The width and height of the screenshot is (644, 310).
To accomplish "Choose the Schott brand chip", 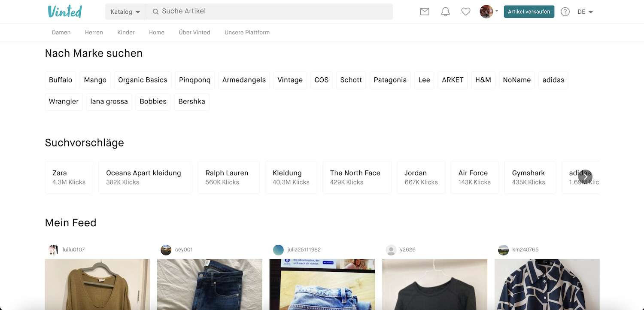I will pyautogui.click(x=351, y=80).
